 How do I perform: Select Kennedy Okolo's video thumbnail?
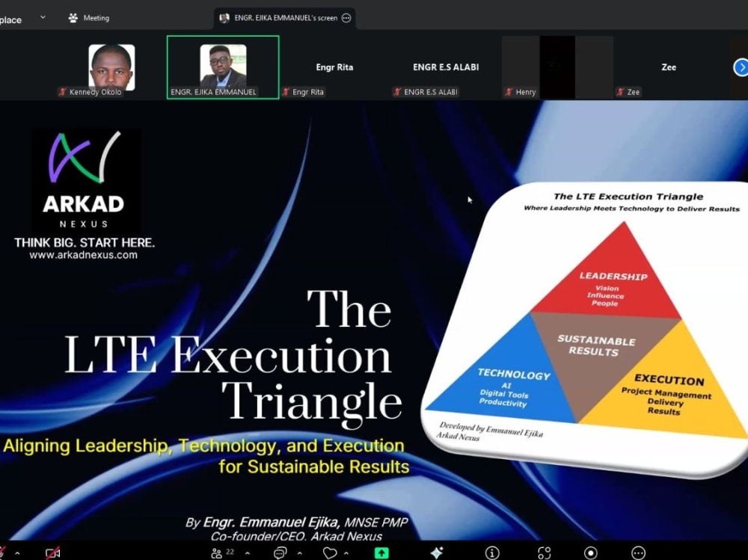pos(111,67)
